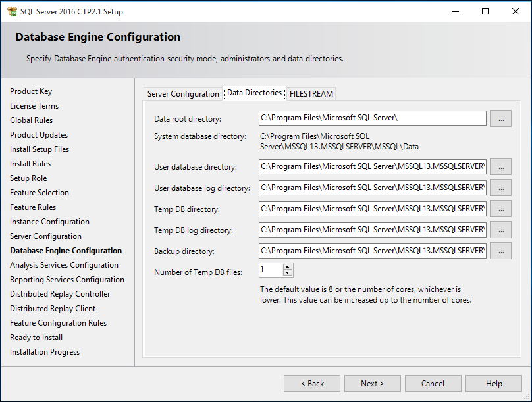This screenshot has width=532, height=402.
Task: Decrease Number of Temp DB files
Action: point(288,273)
